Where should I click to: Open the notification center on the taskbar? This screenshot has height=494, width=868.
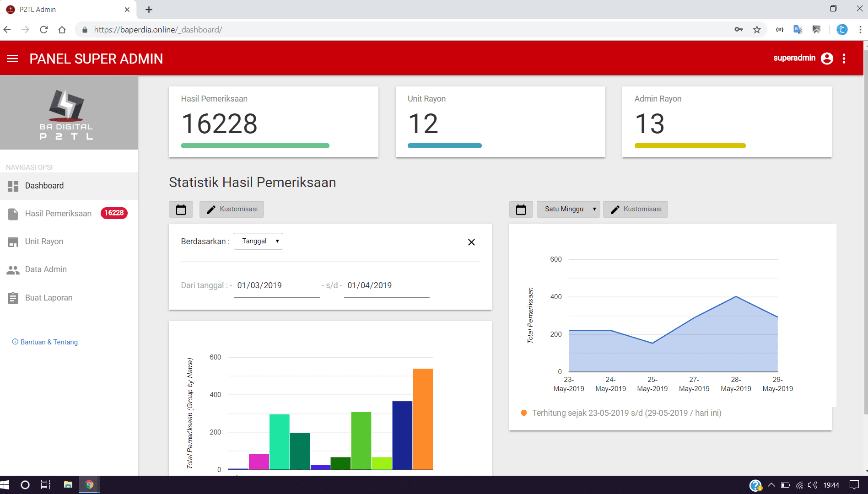click(854, 485)
